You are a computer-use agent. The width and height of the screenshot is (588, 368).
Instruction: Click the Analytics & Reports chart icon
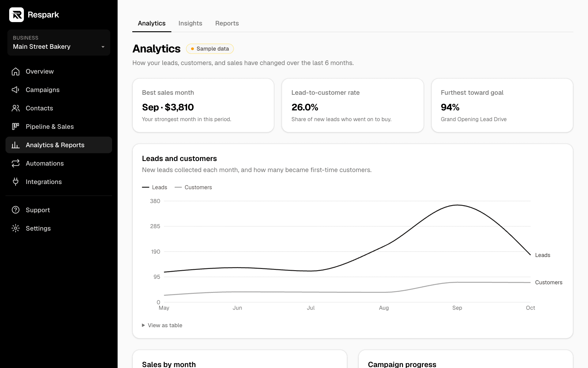point(16,145)
